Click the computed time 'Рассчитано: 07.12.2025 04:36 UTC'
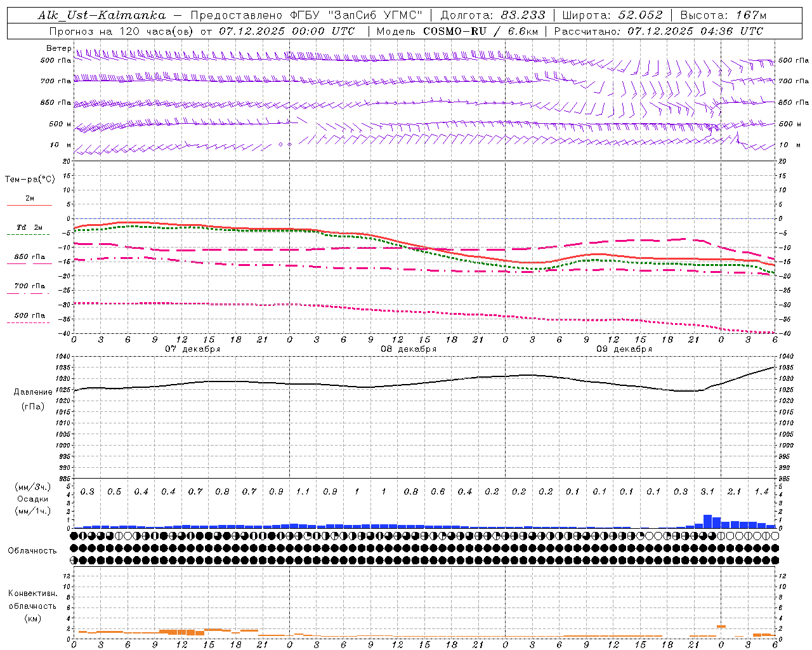This screenshot has height=650, width=812. (659, 31)
